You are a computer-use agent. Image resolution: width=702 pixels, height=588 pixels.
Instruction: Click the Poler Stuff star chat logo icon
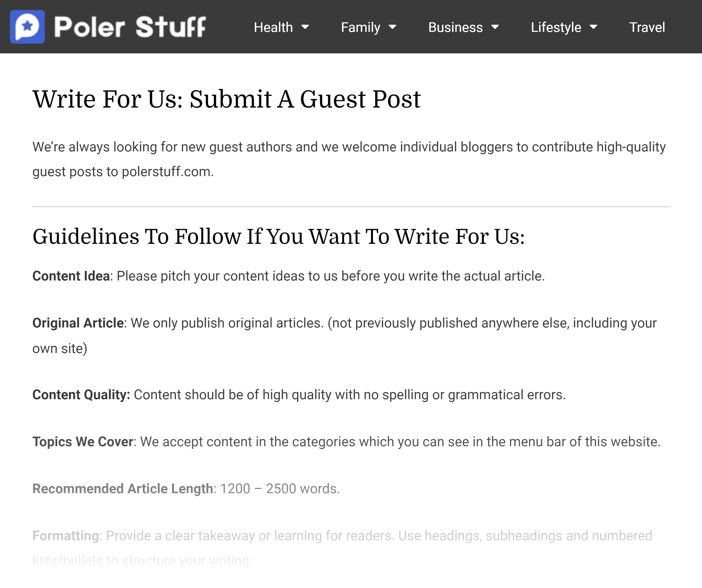pos(27,27)
